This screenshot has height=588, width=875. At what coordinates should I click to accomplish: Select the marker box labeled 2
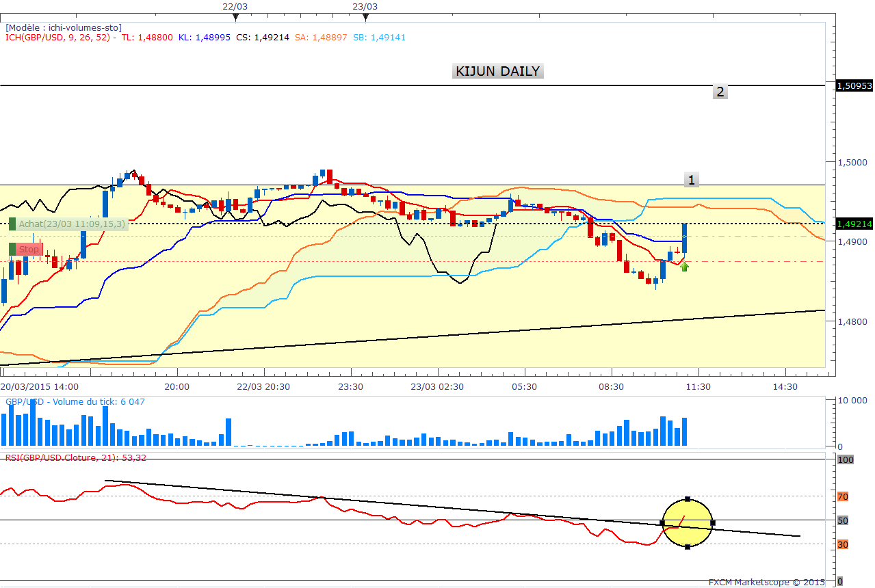point(720,92)
